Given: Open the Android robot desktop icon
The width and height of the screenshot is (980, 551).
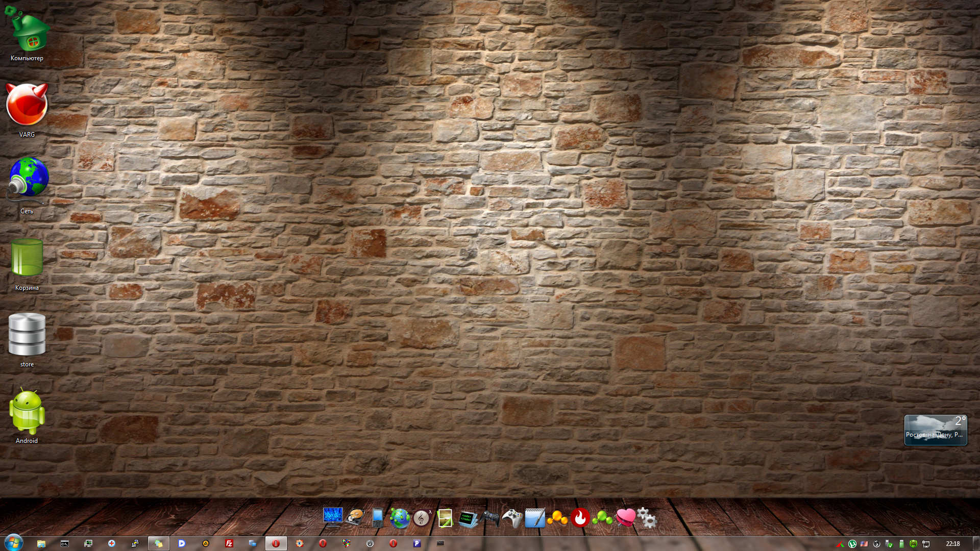Looking at the screenshot, I should (27, 411).
